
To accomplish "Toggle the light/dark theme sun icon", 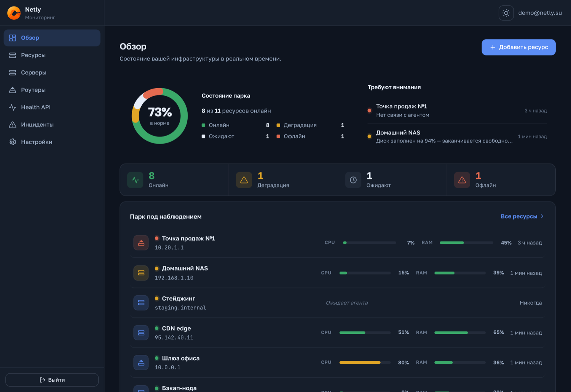I will click(x=506, y=13).
